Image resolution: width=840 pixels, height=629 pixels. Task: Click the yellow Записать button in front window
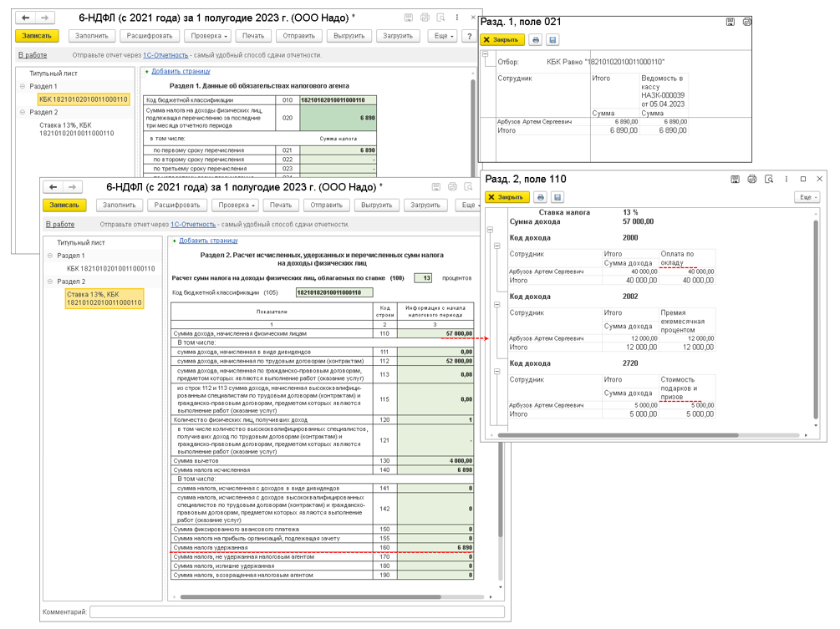(64, 205)
